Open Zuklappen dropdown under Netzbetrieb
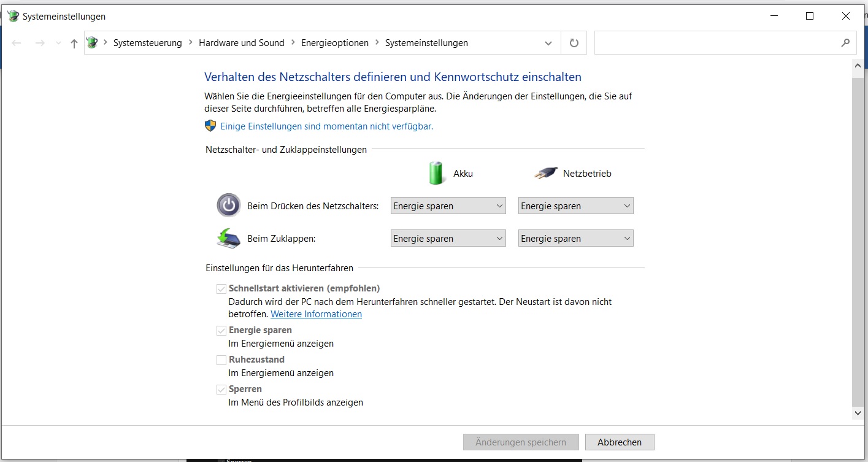Image resolution: width=868 pixels, height=462 pixels. 575,239
